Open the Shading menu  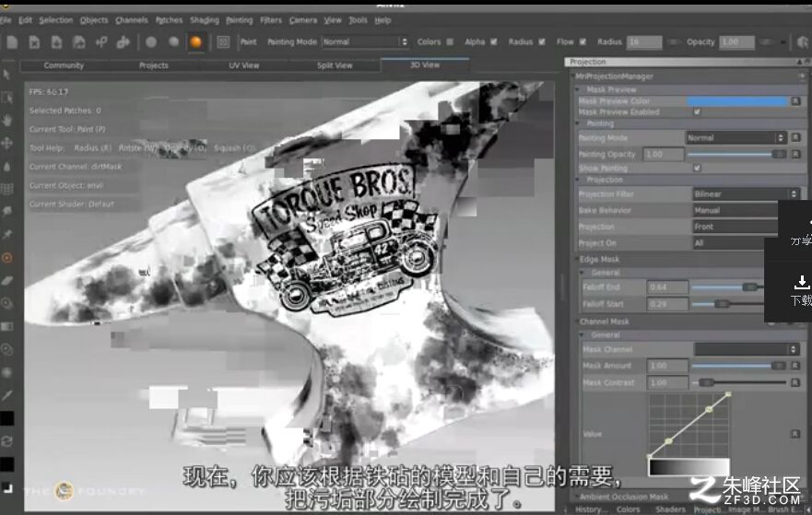click(x=204, y=20)
